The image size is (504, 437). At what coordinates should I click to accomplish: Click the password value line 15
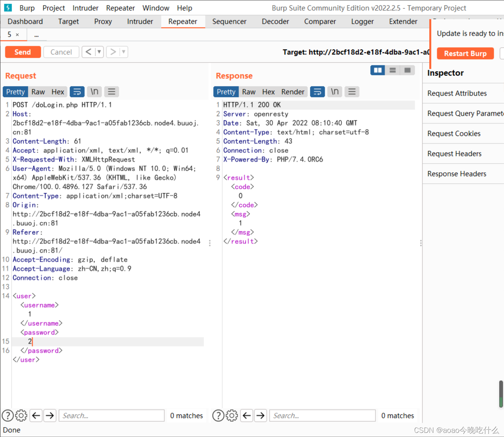point(108,342)
